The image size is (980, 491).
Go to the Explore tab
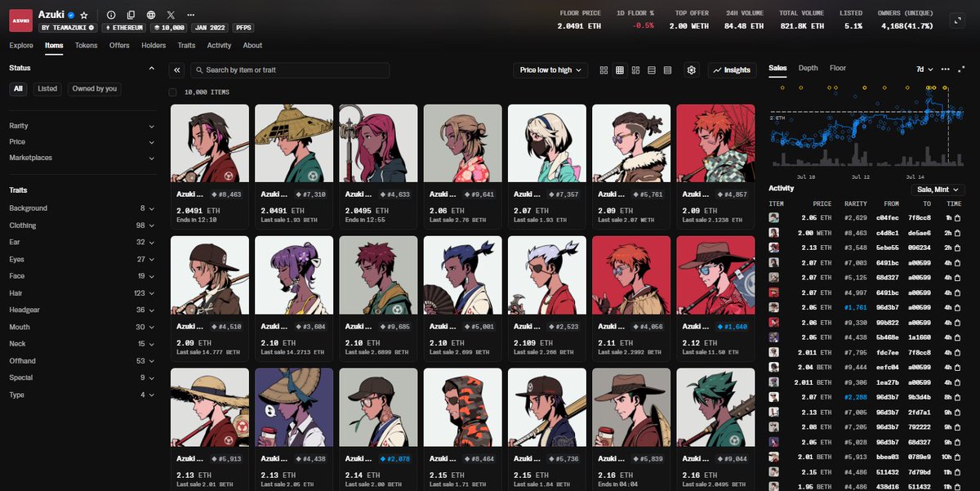[21, 46]
